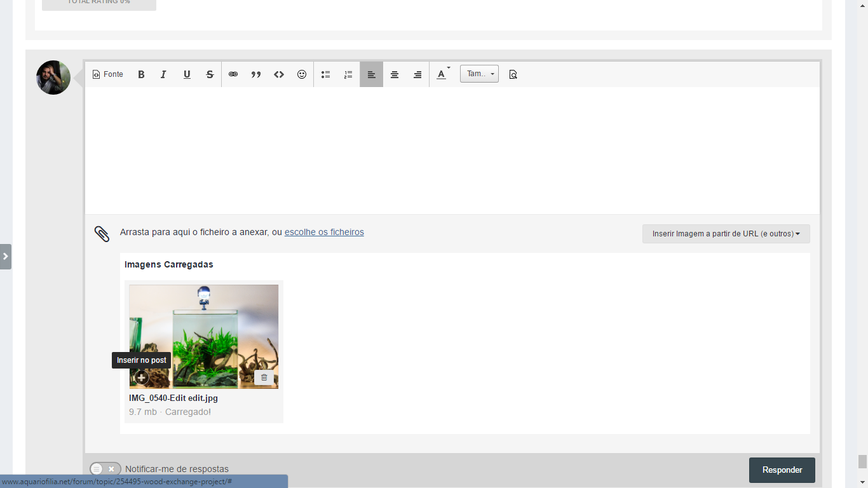Insert a bulleted list
Screen dimensions: 868x488
pyautogui.click(x=325, y=74)
